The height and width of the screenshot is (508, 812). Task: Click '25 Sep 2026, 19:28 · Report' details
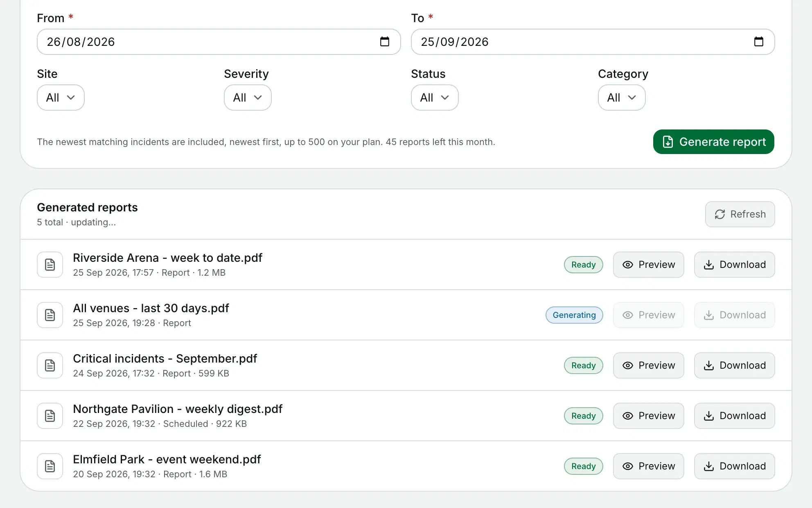[132, 323]
